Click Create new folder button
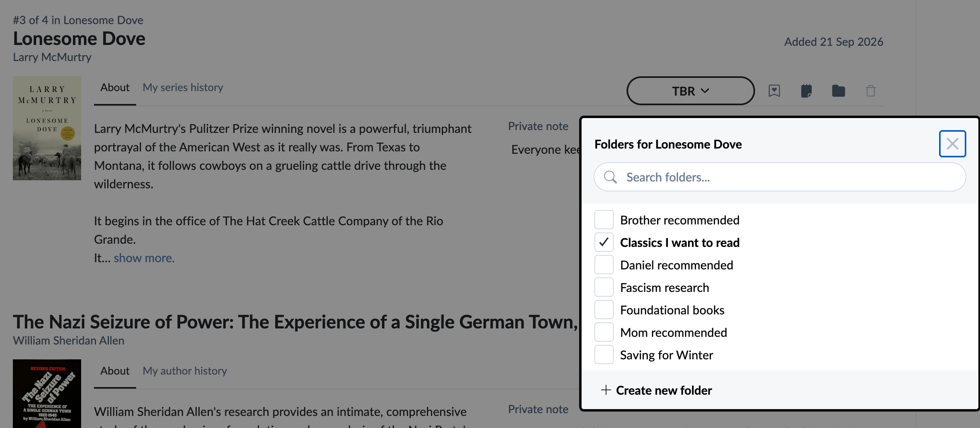This screenshot has height=428, width=980. pos(656,390)
